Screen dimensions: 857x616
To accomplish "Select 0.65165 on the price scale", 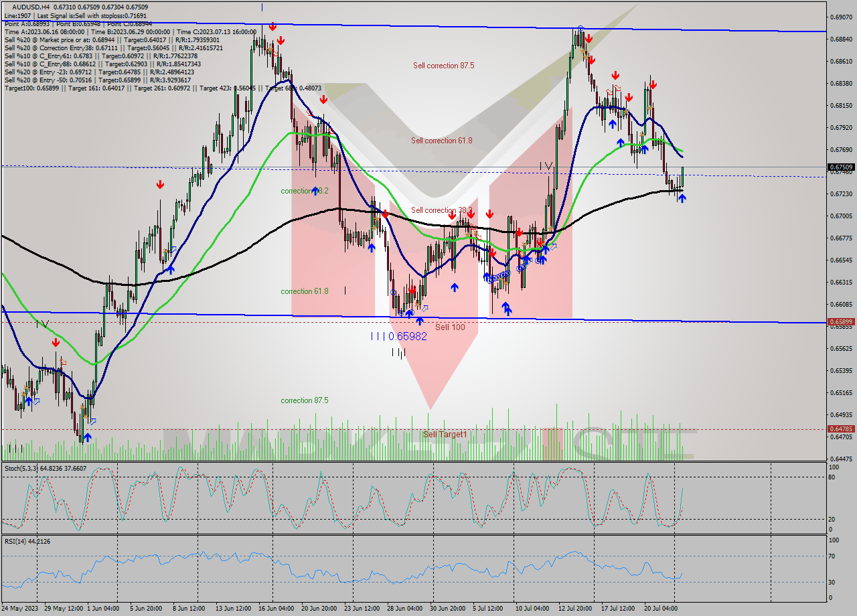I will coord(842,392).
